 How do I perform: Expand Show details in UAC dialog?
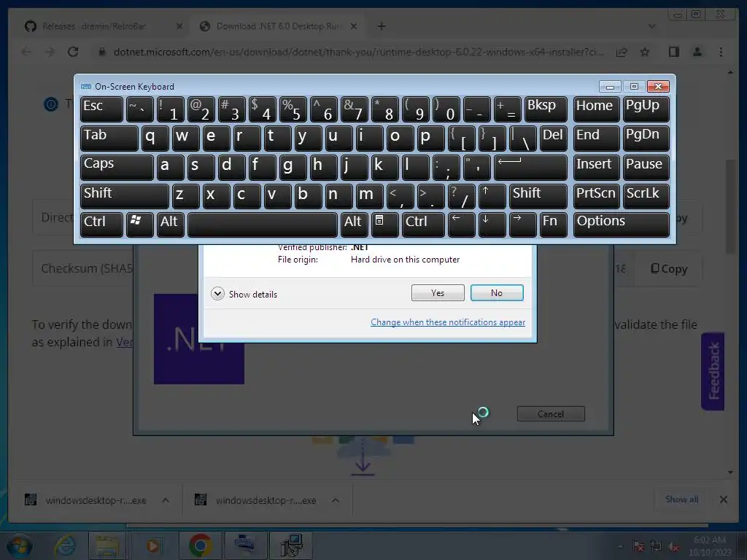(x=244, y=294)
